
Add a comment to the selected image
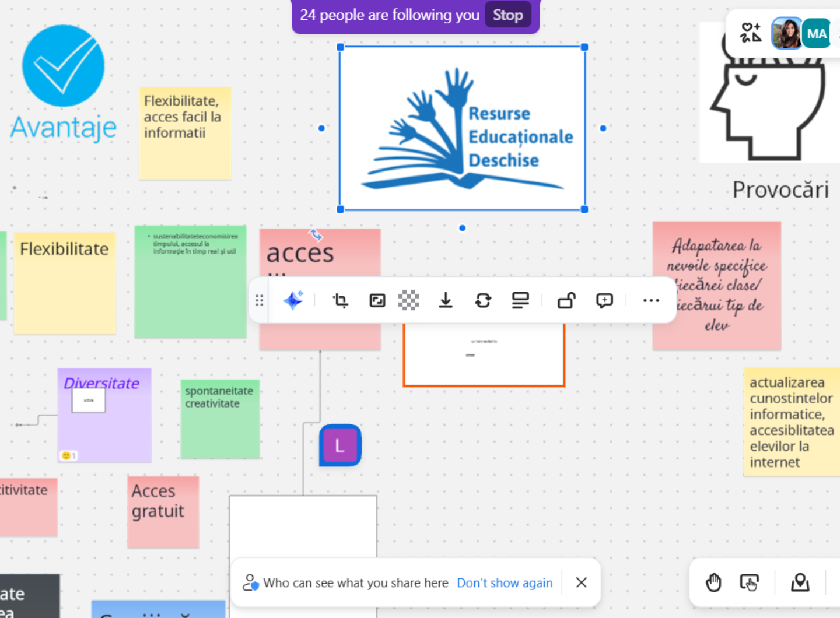(x=604, y=300)
